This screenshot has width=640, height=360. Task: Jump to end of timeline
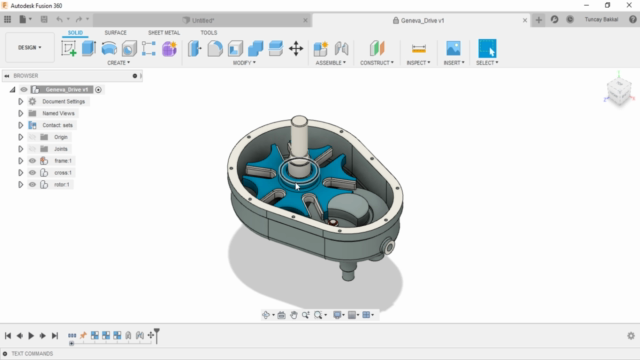point(55,336)
